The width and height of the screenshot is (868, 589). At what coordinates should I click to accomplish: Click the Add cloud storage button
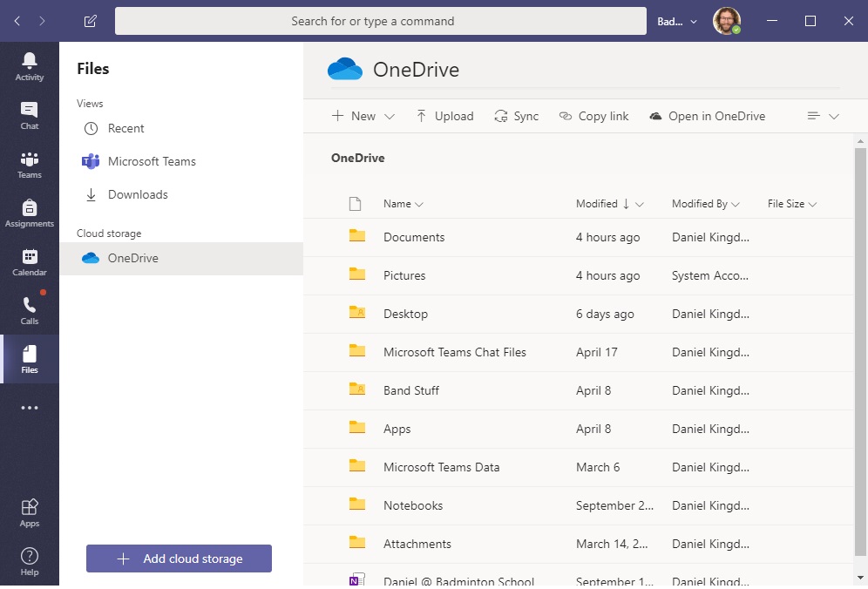click(179, 559)
